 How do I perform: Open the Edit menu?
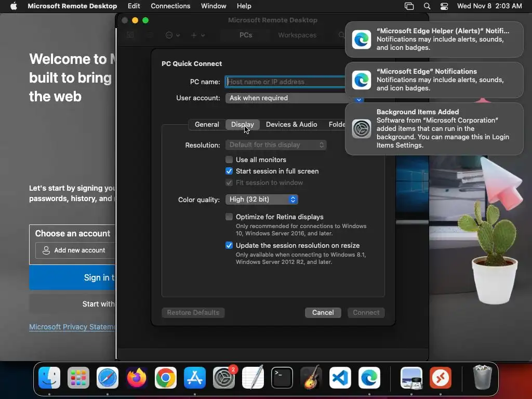pyautogui.click(x=134, y=6)
